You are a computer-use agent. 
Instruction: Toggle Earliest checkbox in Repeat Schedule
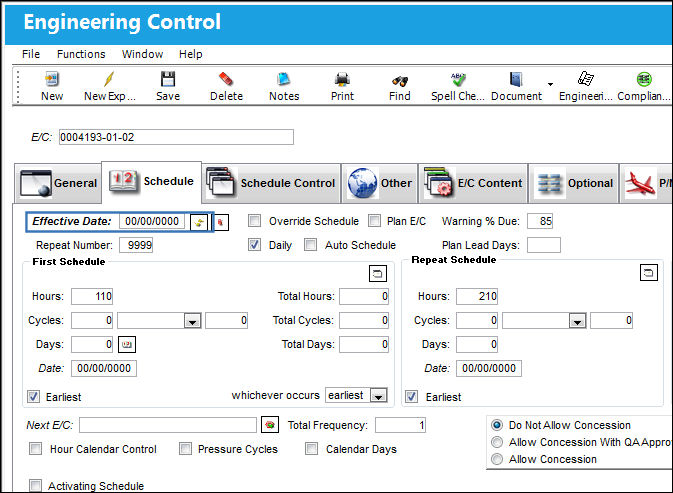pyautogui.click(x=412, y=396)
